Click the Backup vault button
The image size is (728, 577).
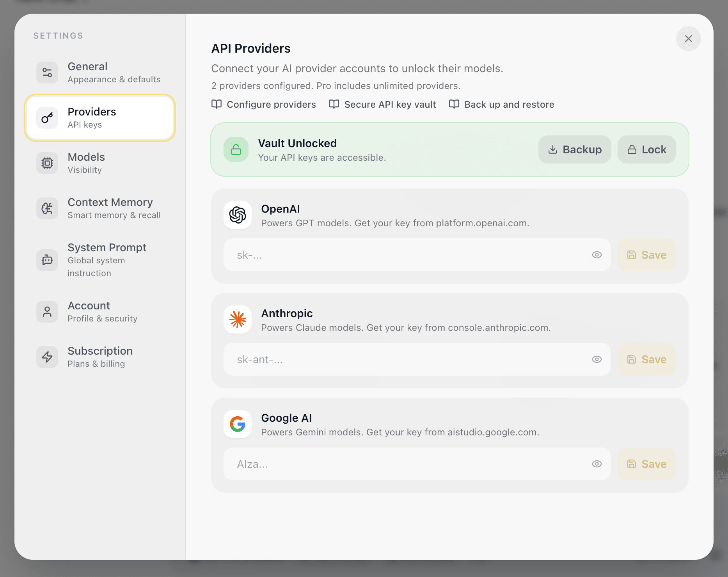tap(575, 149)
